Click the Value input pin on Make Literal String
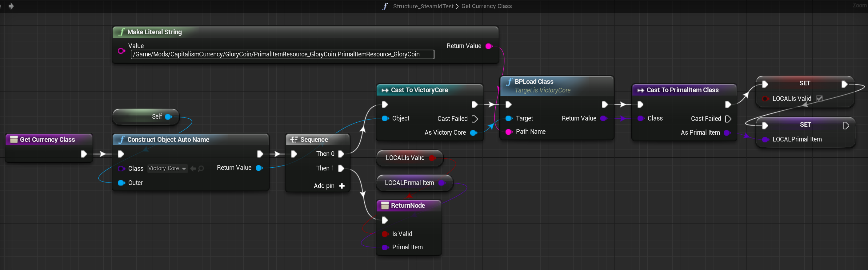 pos(121,51)
